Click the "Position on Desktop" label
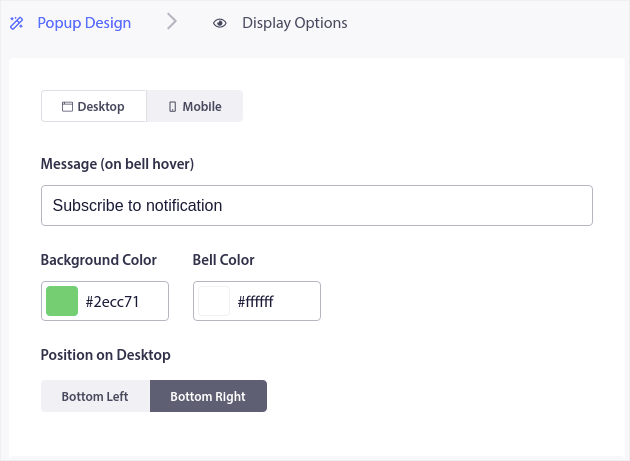Screen dimensions: 630x461 pyautogui.click(x=105, y=355)
